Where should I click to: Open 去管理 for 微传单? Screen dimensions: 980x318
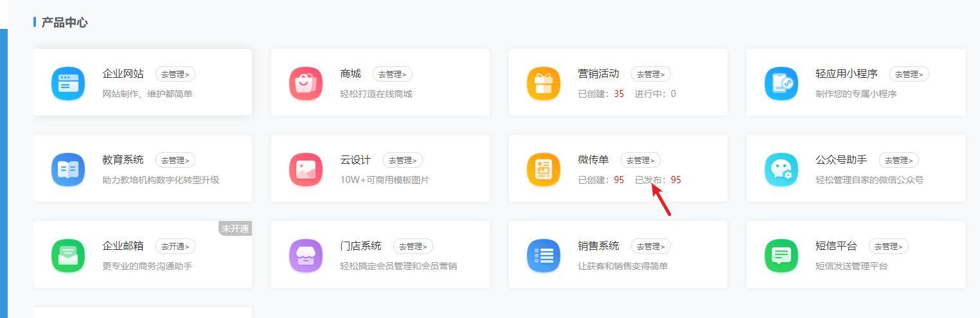[641, 160]
